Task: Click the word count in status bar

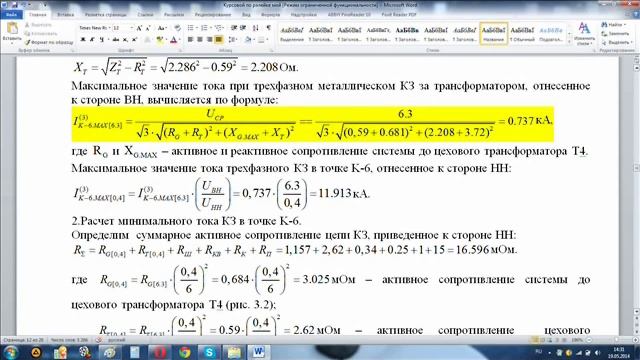Action: pyautogui.click(x=69, y=340)
